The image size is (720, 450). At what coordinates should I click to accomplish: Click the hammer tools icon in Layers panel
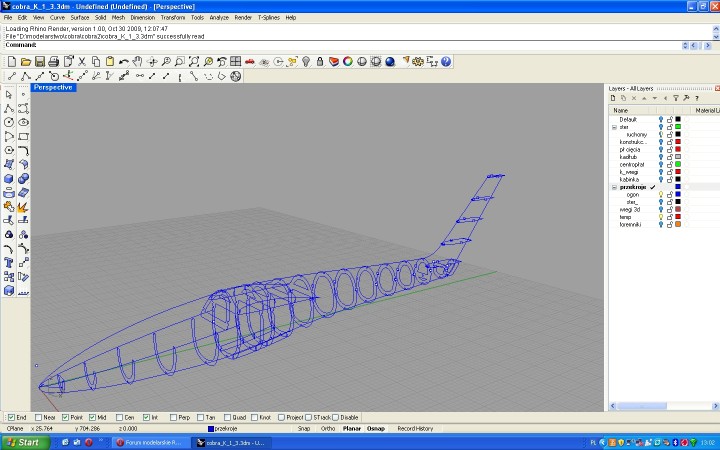coord(686,98)
